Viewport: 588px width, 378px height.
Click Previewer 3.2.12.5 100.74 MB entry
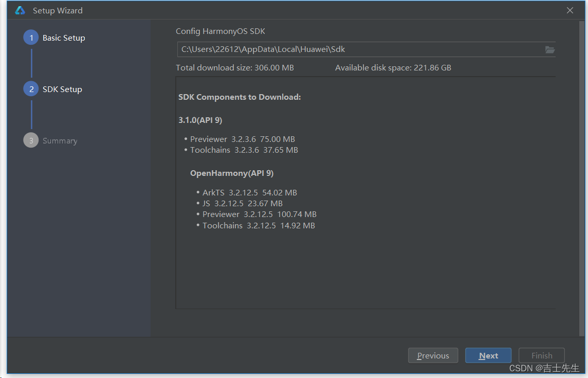[x=259, y=214]
